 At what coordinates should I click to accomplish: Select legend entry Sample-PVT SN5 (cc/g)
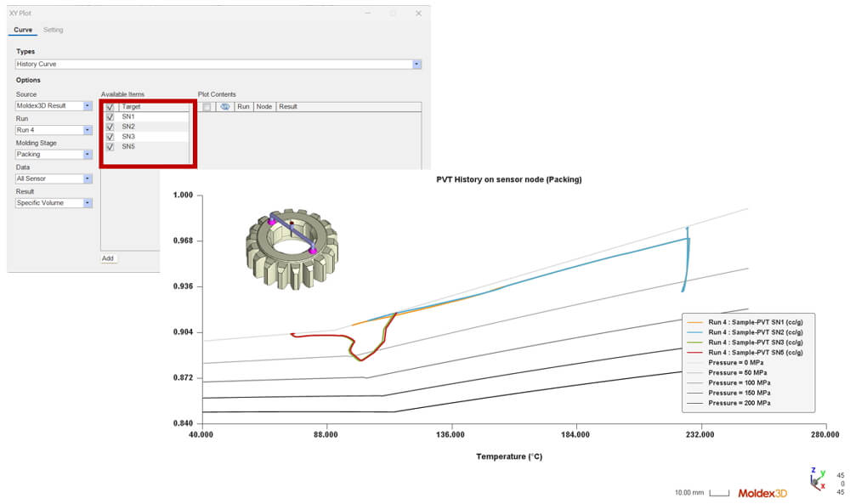[x=755, y=352]
